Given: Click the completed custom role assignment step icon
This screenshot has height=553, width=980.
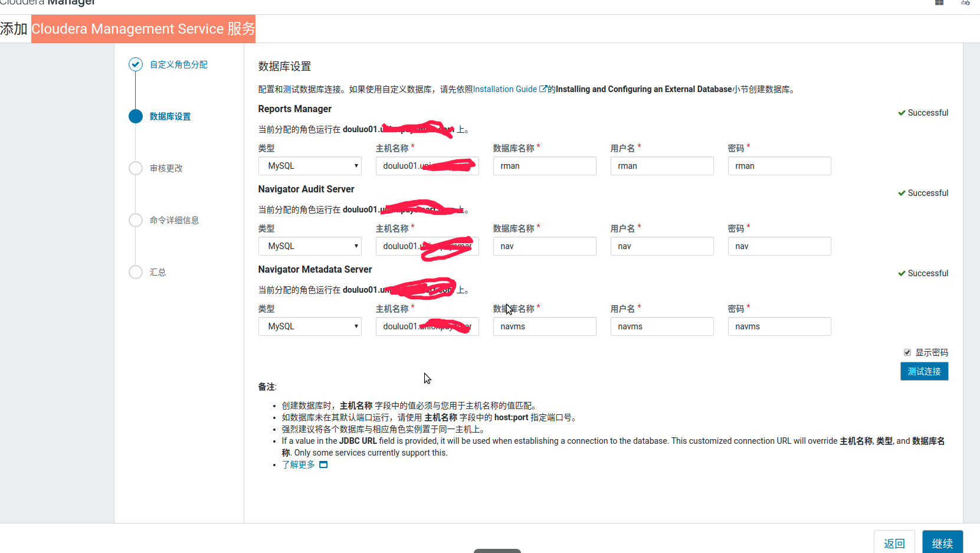Looking at the screenshot, I should 136,64.
